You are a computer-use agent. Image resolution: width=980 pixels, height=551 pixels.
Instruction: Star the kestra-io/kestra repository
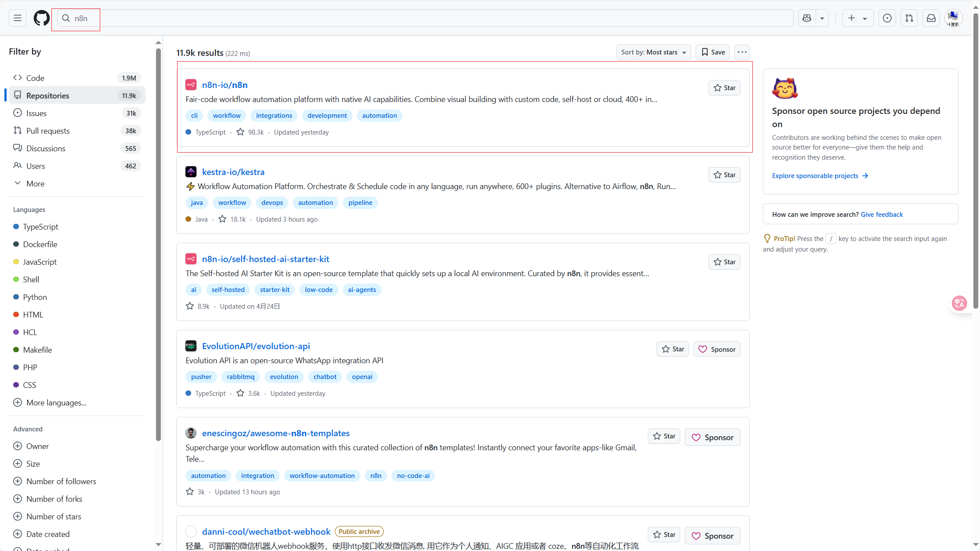pyautogui.click(x=724, y=175)
